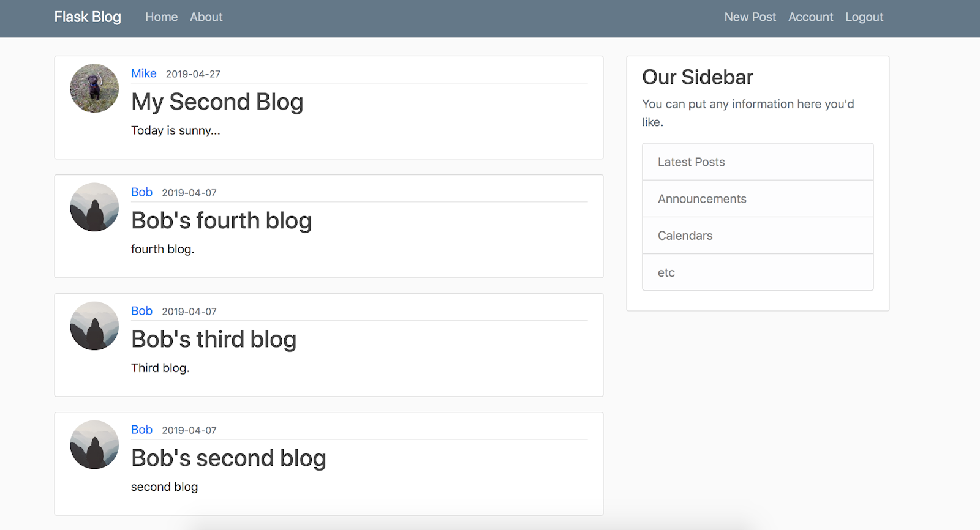The width and height of the screenshot is (980, 530).
Task: Select Announcements in the sidebar
Action: point(702,199)
